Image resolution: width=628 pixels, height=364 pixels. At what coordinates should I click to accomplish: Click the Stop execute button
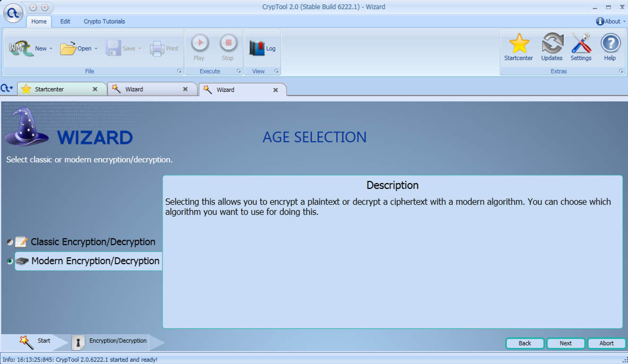pos(228,47)
